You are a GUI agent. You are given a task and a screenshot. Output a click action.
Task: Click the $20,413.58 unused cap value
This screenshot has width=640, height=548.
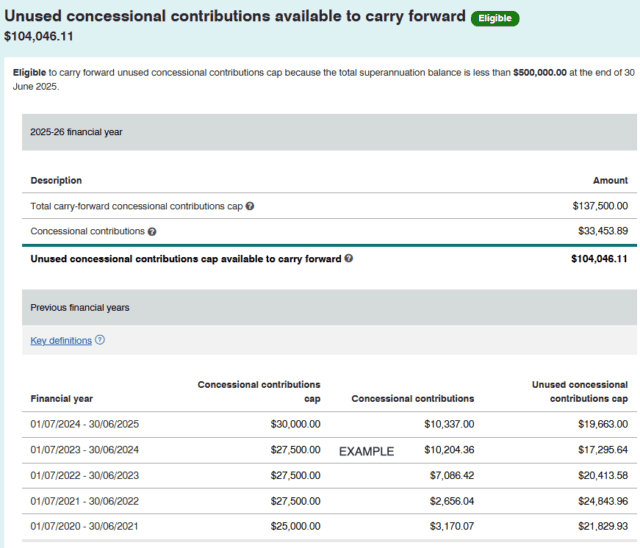(x=603, y=476)
